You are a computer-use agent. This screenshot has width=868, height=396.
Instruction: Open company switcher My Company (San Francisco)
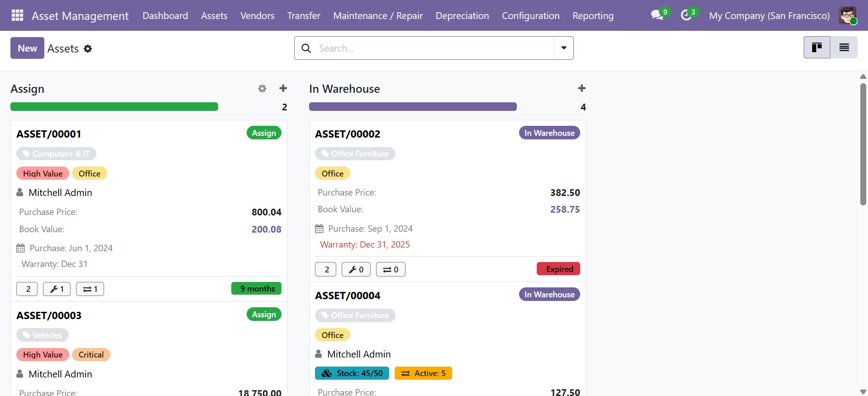[769, 15]
